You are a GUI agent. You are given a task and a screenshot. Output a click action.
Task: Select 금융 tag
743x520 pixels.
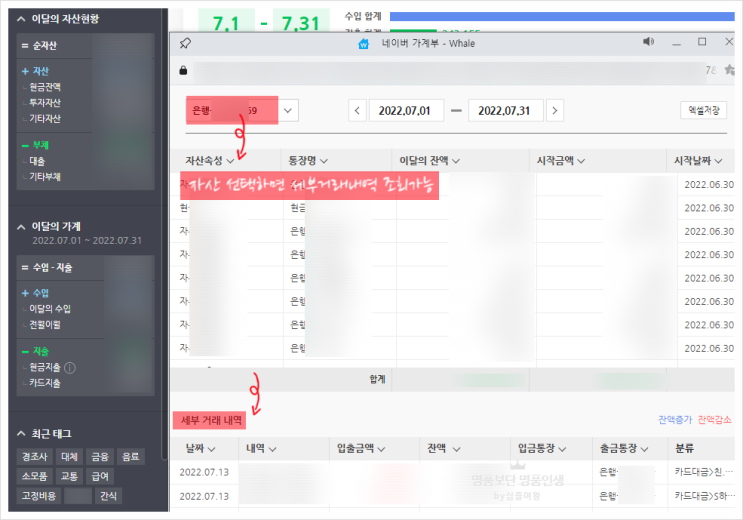[100, 457]
